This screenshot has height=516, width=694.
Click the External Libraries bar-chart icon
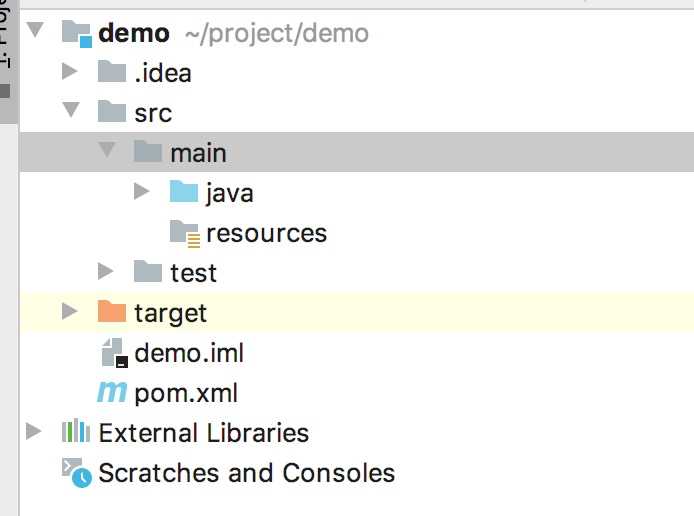(x=76, y=431)
